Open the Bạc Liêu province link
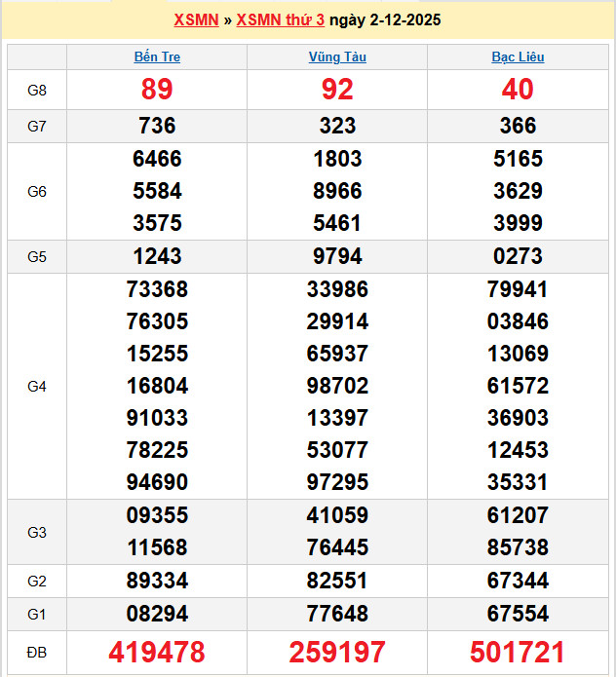Image resolution: width=616 pixels, height=677 pixels. coord(518,57)
